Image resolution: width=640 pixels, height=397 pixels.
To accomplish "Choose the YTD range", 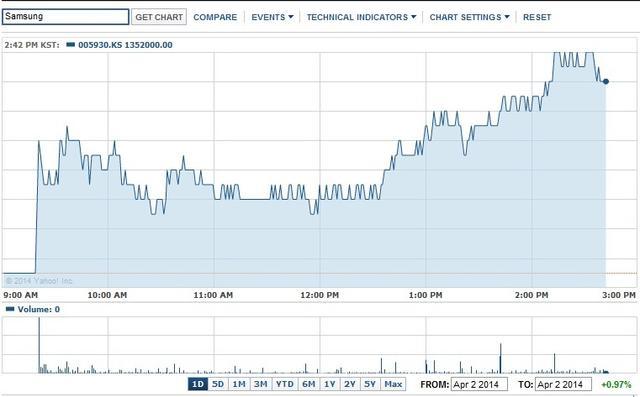I will (x=284, y=384).
